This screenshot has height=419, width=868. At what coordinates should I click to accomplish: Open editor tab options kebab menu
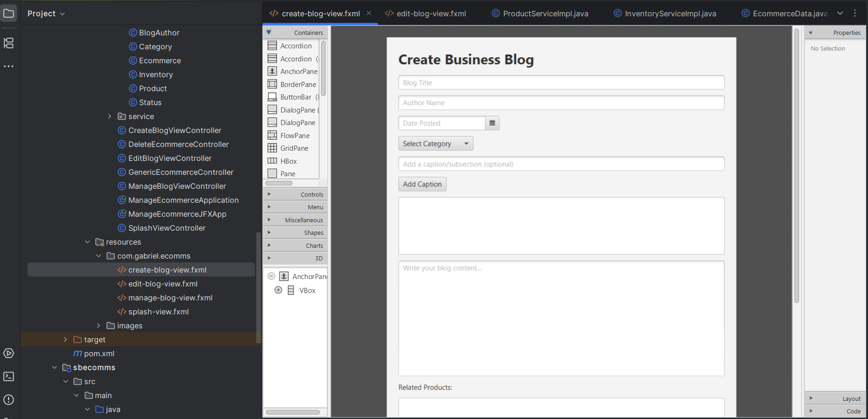[855, 13]
